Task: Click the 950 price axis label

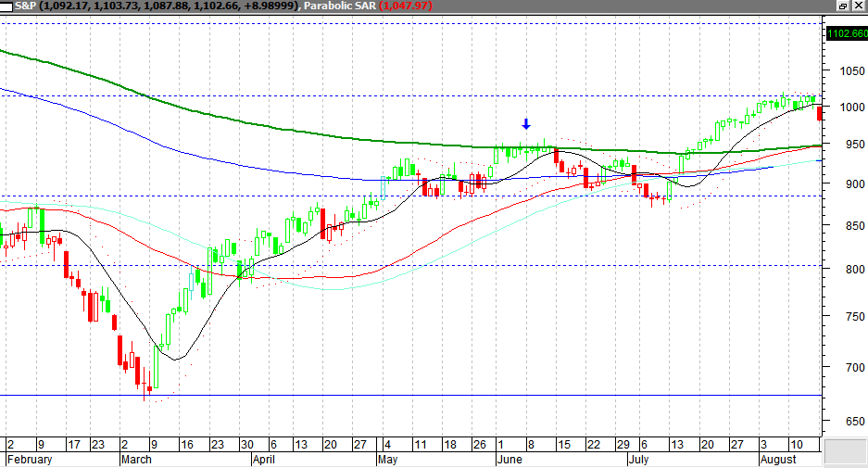Action: (x=854, y=144)
